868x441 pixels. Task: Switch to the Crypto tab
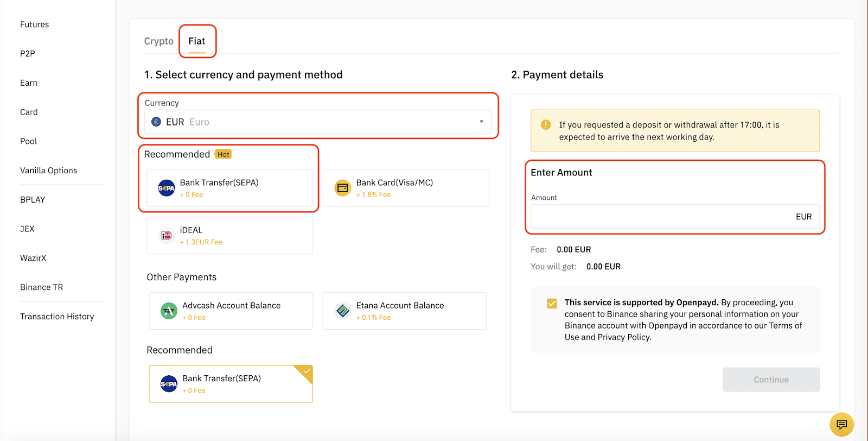pos(159,41)
